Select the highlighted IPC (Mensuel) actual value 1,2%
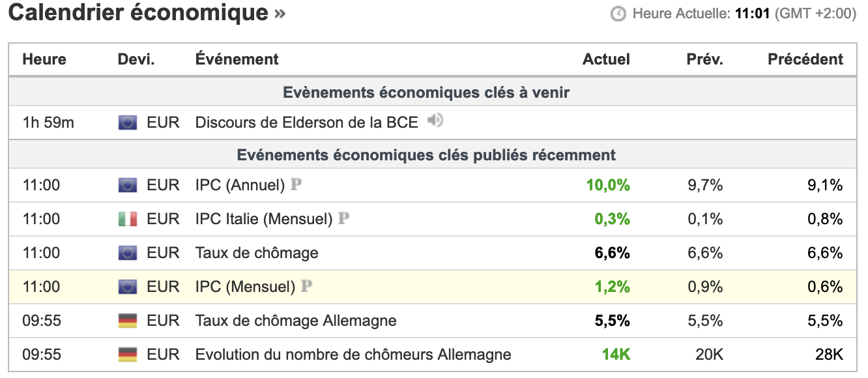Screen dimensions: 868x378 [x=612, y=287]
